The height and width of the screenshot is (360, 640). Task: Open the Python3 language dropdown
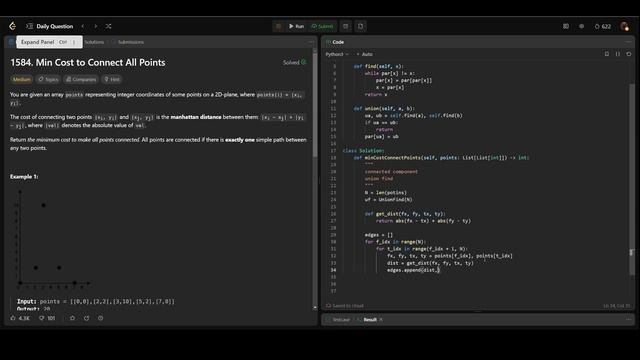[x=337, y=54]
